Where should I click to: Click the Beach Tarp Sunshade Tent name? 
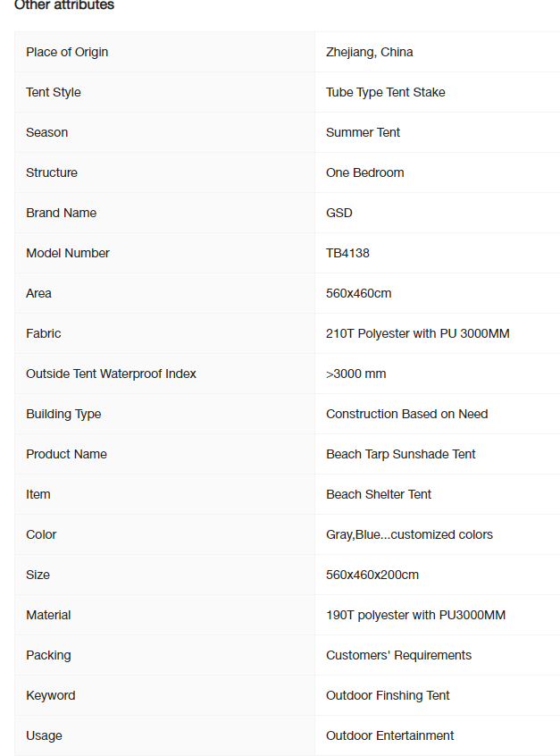400,454
